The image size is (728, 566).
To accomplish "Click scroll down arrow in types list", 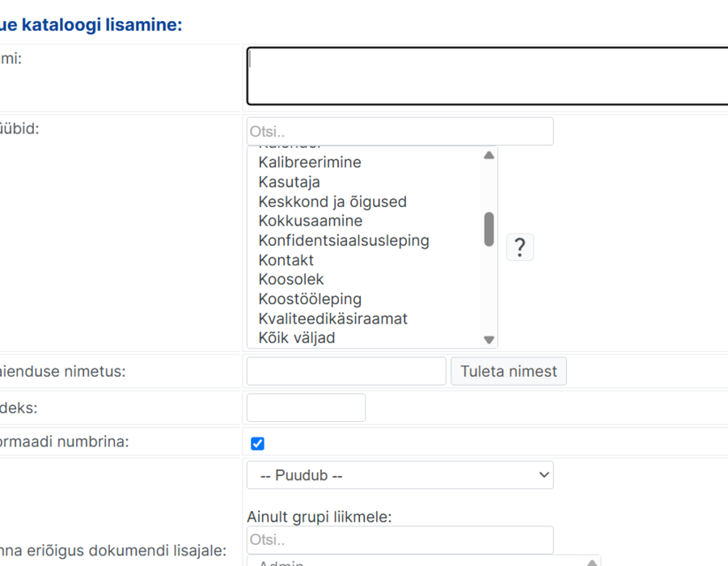I will pyautogui.click(x=489, y=340).
